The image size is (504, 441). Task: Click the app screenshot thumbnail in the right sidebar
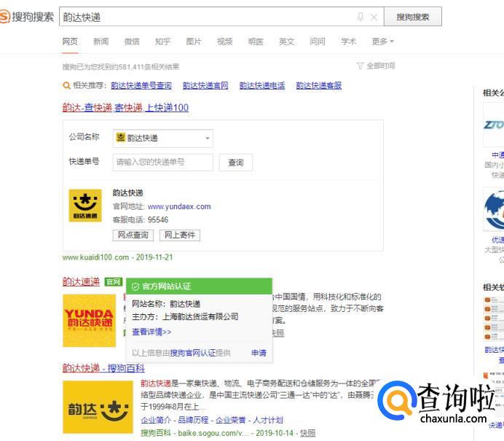pyautogui.click(x=494, y=319)
